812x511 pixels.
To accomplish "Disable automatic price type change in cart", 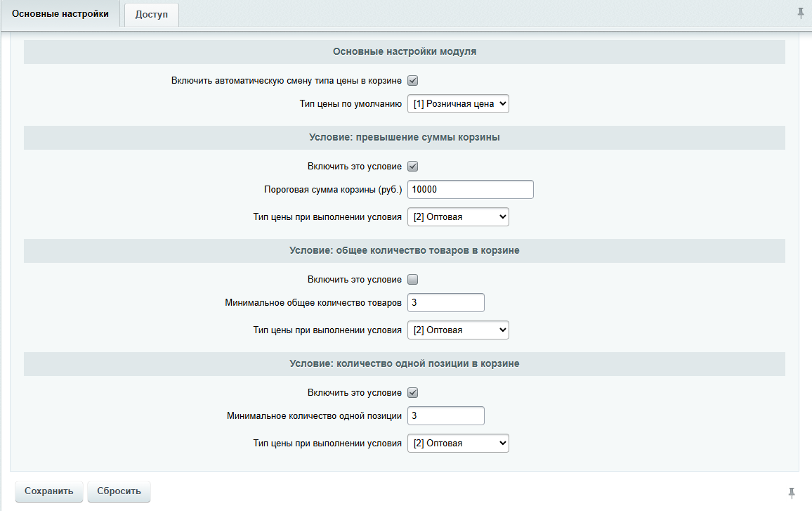I will 412,80.
